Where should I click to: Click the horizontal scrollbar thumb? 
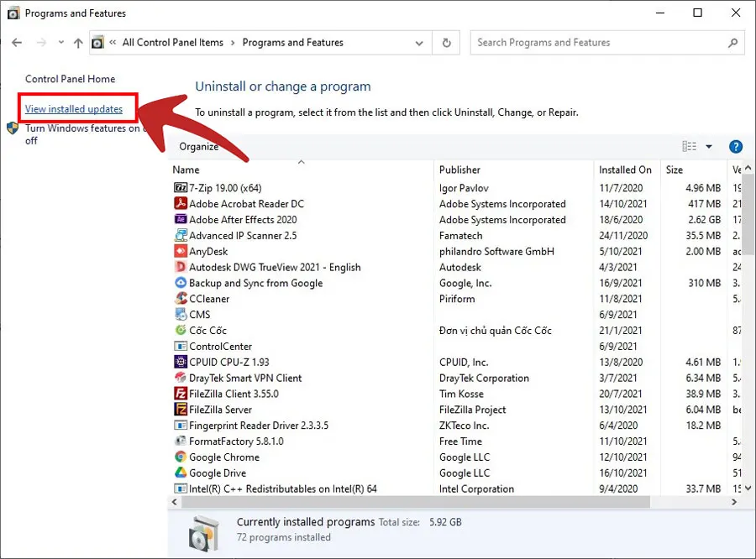[416, 502]
